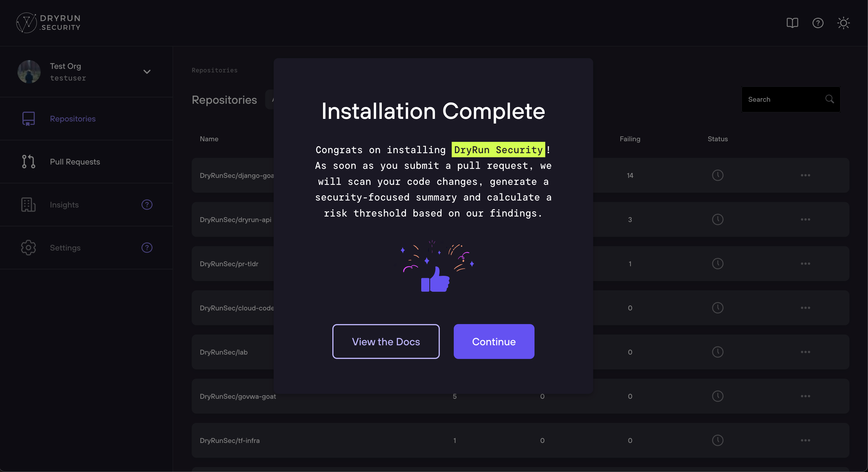Click the help question mark icon top right
This screenshot has width=868, height=472.
[818, 23]
